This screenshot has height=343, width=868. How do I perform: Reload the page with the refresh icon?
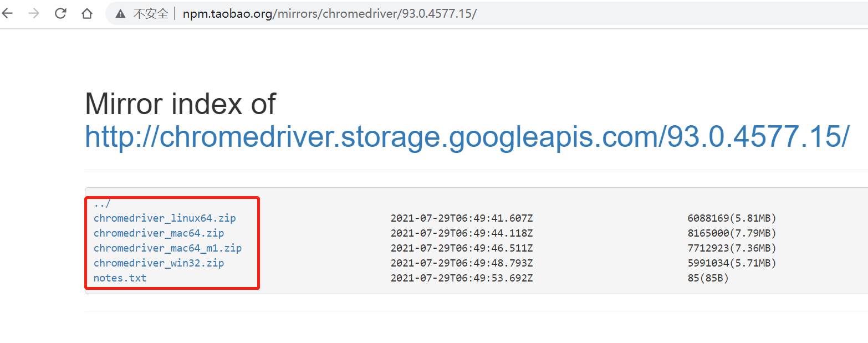[60, 14]
